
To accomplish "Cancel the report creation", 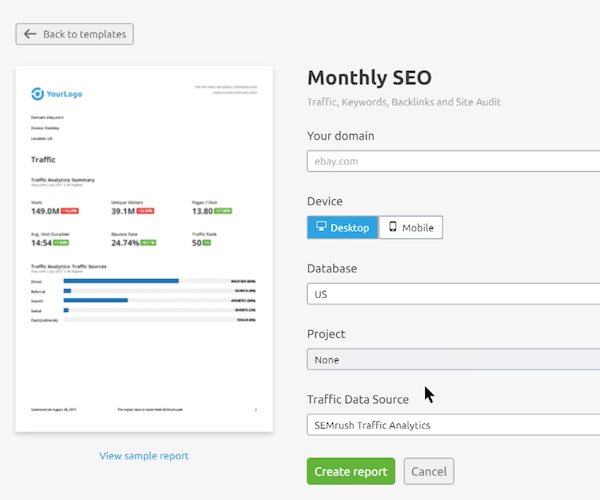I will click(428, 472).
